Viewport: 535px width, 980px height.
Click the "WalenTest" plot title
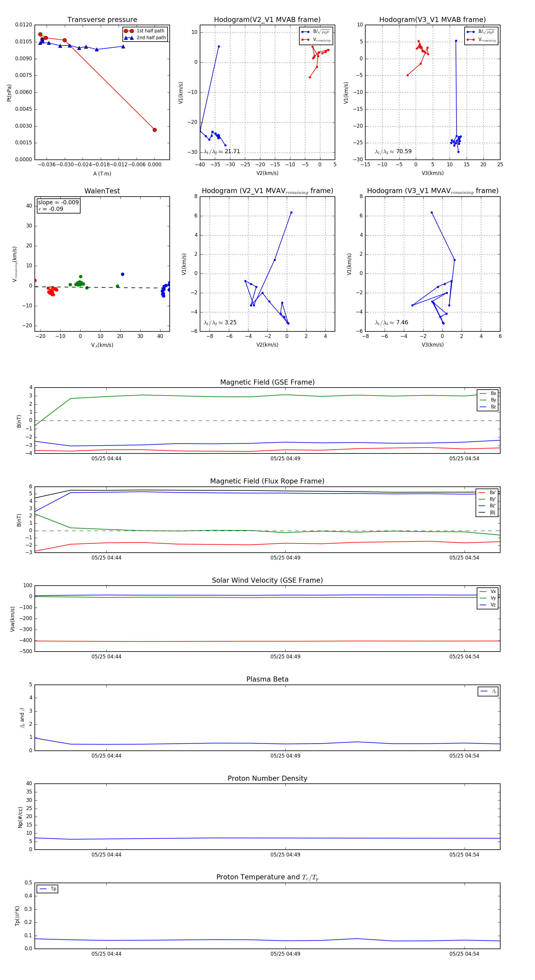pos(102,191)
